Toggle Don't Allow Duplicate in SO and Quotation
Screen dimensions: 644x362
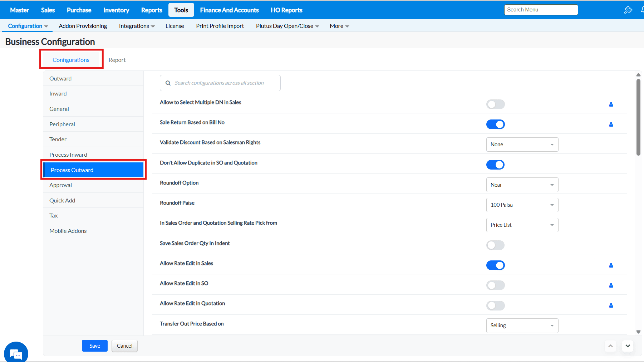coord(496,165)
